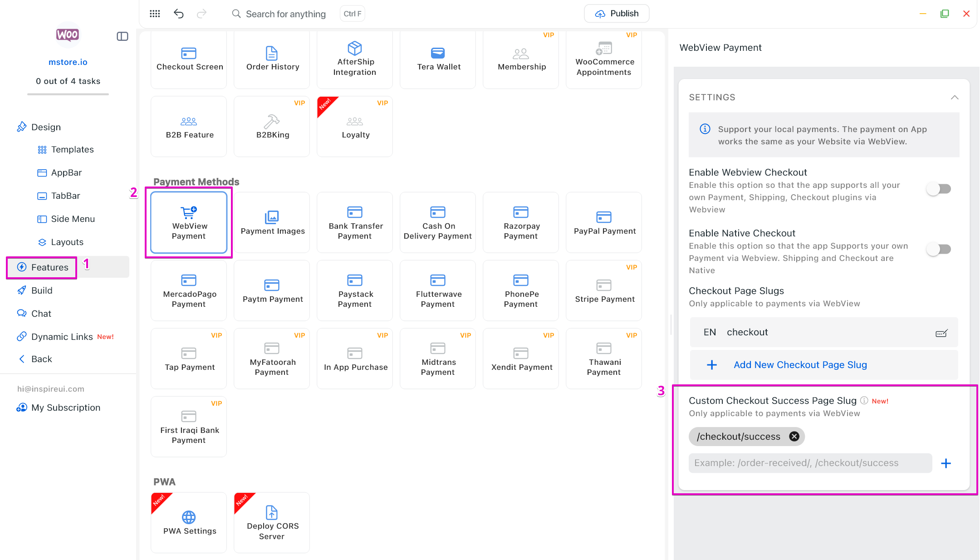Open the Deploy CORS Server tile

coord(272,522)
